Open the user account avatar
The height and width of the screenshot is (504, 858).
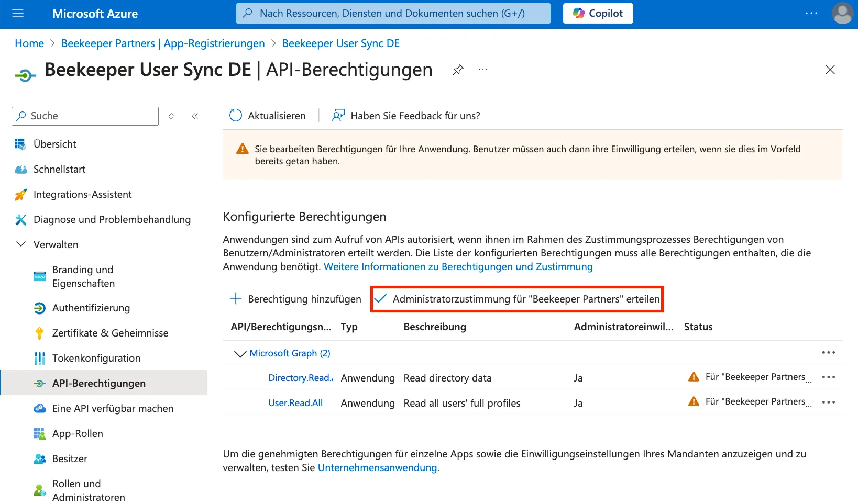pyautogui.click(x=842, y=14)
